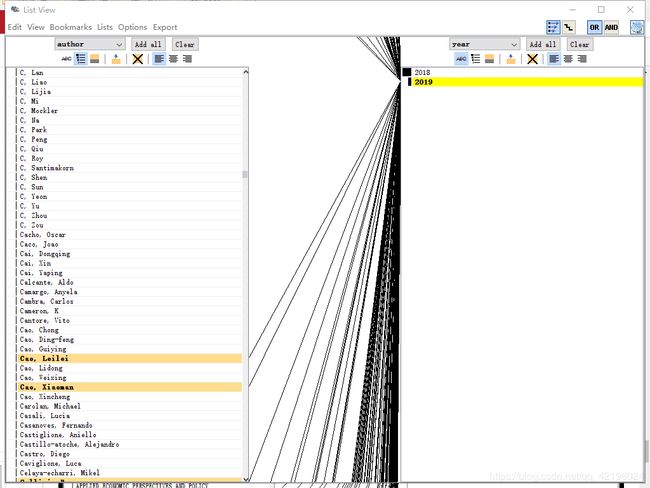This screenshot has width=650, height=488.
Task: Select author Cameron, K
Action: (x=130, y=311)
